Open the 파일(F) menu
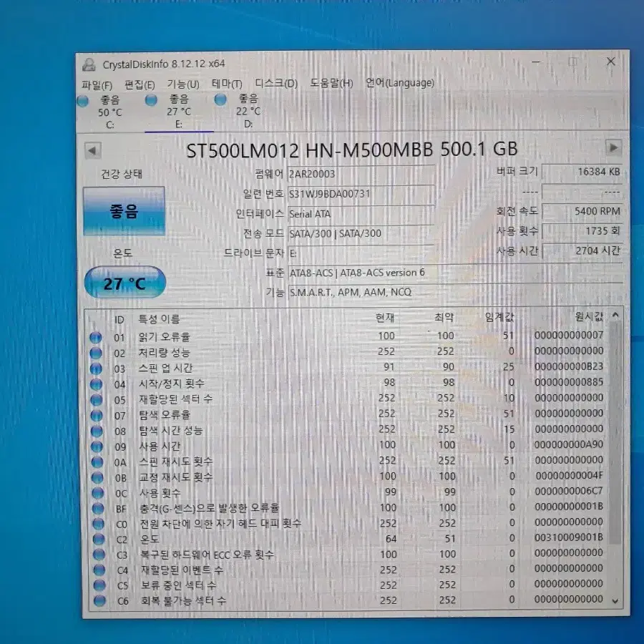This screenshot has height=644, width=644. coord(97,85)
